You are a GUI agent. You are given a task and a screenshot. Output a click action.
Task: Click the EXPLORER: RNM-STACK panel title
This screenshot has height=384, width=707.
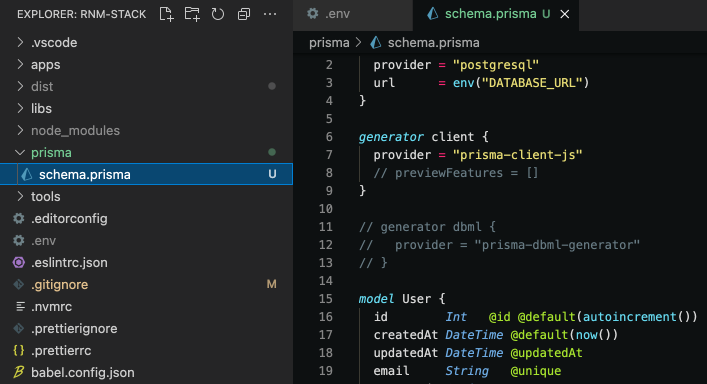click(82, 14)
